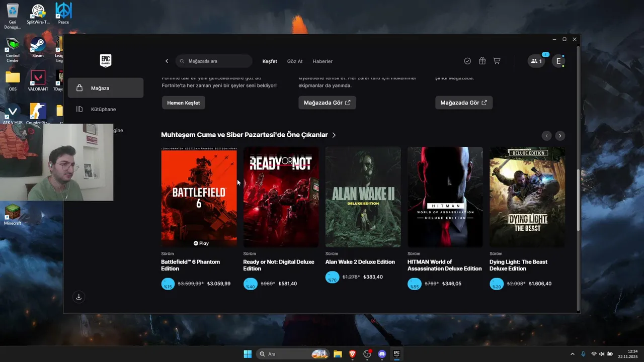
Task: Show next carousel items with right arrow
Action: coord(560,136)
